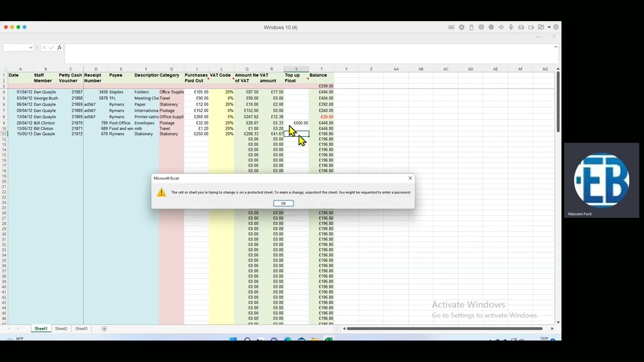
Task: Click OK in the protected sheet warning
Action: tap(283, 203)
